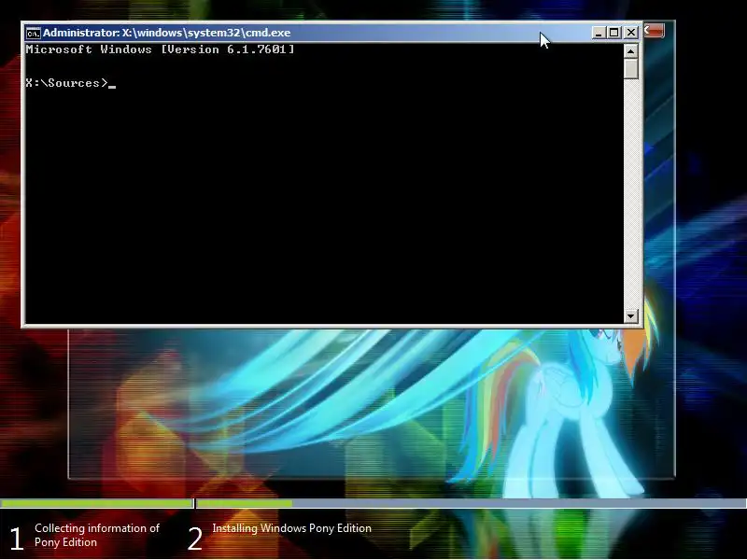Image resolution: width=747 pixels, height=560 pixels.
Task: Click 'Collecting information of Pony Edition' label
Action: tap(97, 535)
